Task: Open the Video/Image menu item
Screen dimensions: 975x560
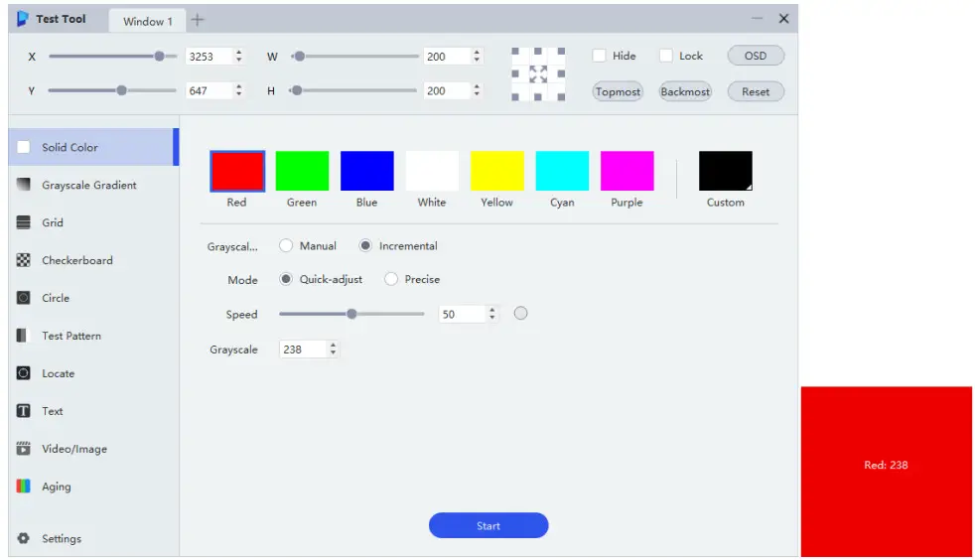Action: (x=94, y=448)
